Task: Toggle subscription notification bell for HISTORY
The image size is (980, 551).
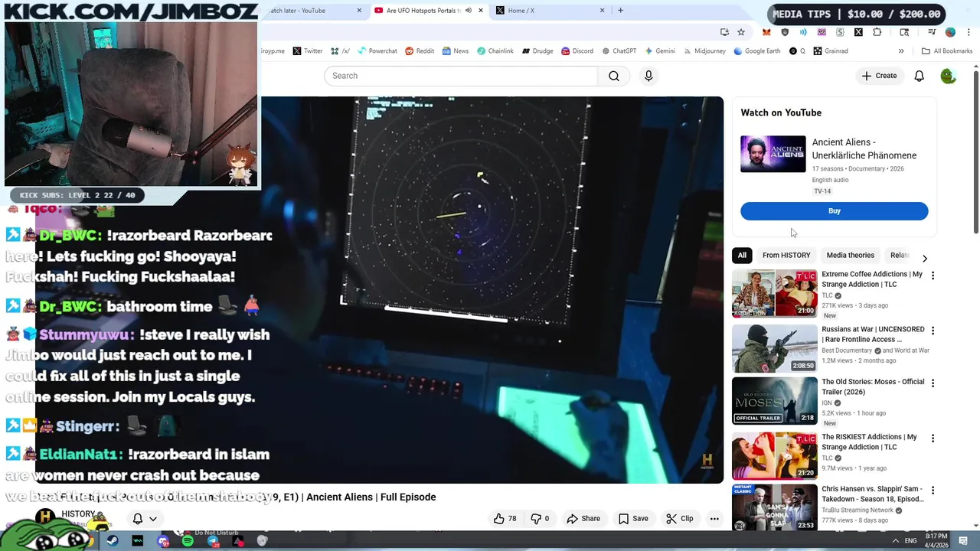Action: coord(138,519)
